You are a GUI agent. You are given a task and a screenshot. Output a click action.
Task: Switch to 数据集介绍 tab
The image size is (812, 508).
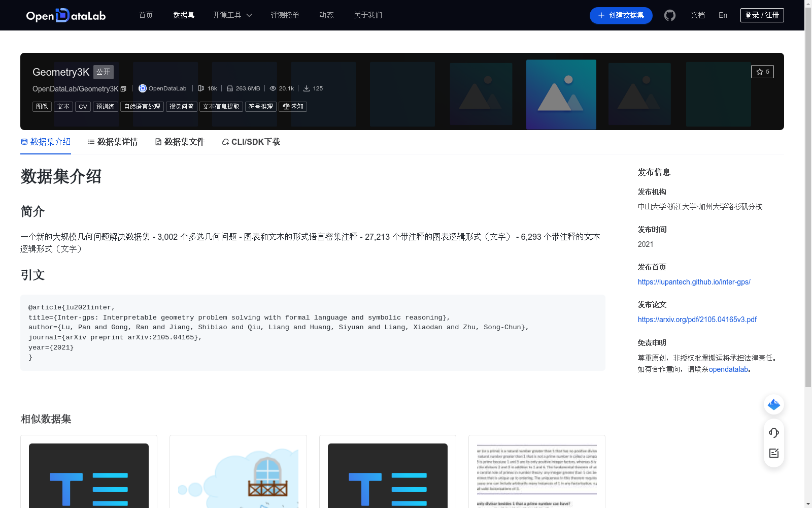click(46, 142)
